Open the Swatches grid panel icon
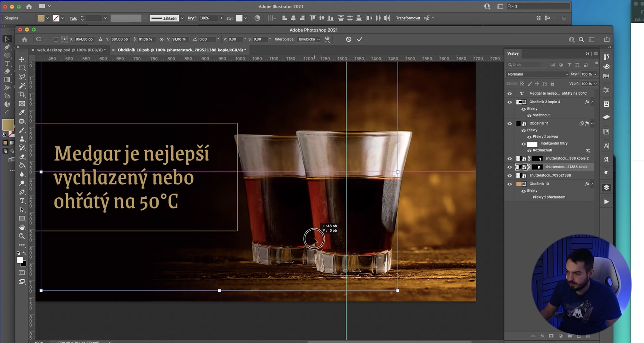The image size is (644, 343). [x=606, y=76]
